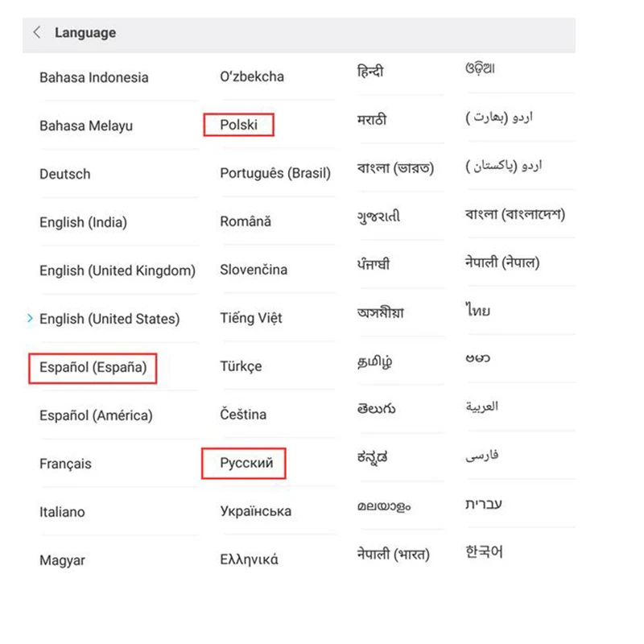Tap the selected English (United States) entry

(109, 319)
